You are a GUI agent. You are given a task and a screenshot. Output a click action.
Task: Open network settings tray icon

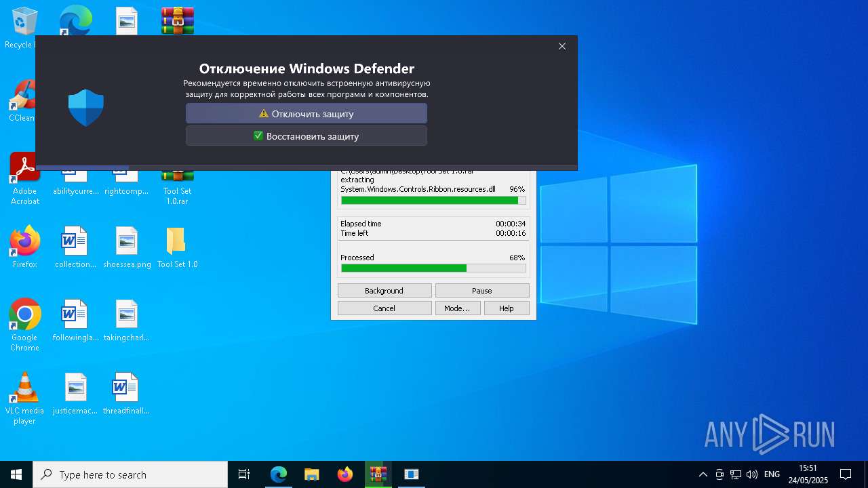tap(736, 474)
